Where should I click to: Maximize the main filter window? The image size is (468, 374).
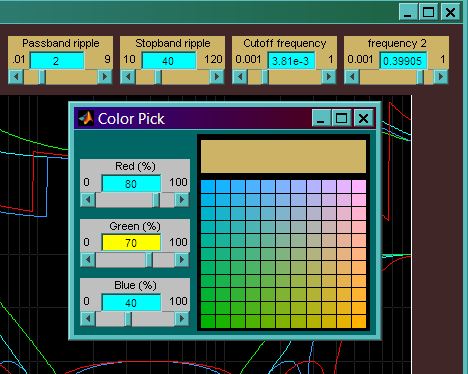429,12
